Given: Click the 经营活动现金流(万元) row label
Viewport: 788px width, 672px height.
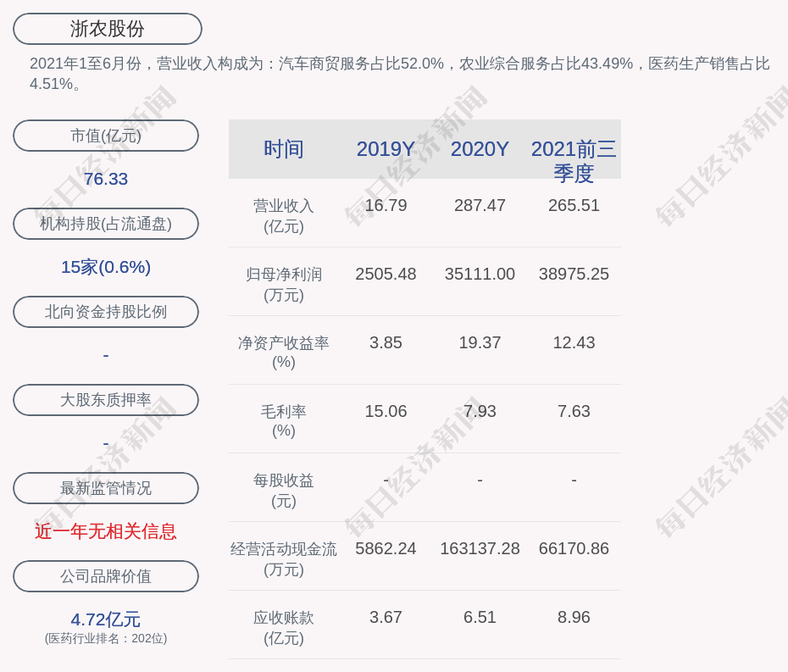Looking at the screenshot, I should pos(284,559).
